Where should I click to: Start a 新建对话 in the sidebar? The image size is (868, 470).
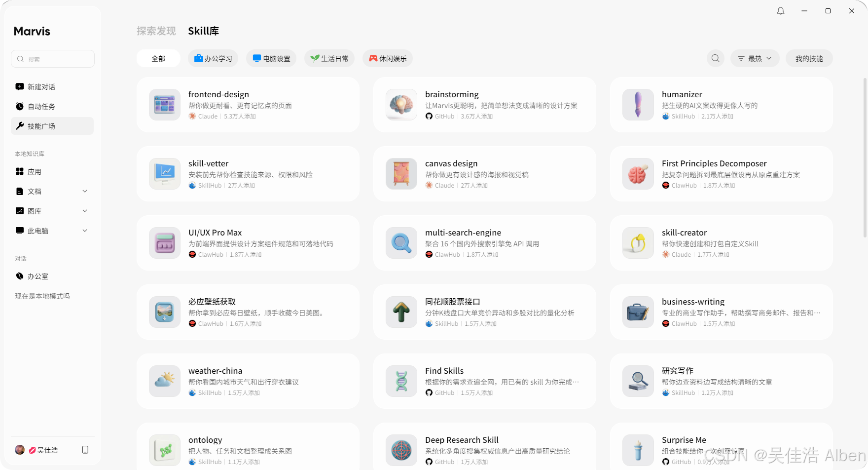pyautogui.click(x=52, y=86)
